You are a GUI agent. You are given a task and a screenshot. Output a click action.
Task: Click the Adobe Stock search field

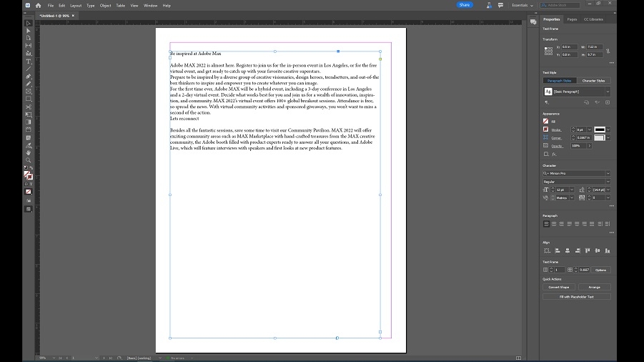(560, 5)
